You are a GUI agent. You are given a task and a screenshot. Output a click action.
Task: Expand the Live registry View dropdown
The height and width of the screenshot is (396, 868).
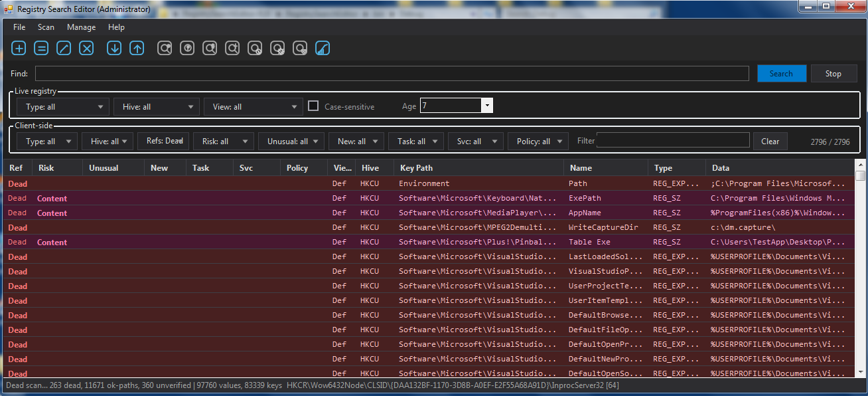click(x=253, y=106)
